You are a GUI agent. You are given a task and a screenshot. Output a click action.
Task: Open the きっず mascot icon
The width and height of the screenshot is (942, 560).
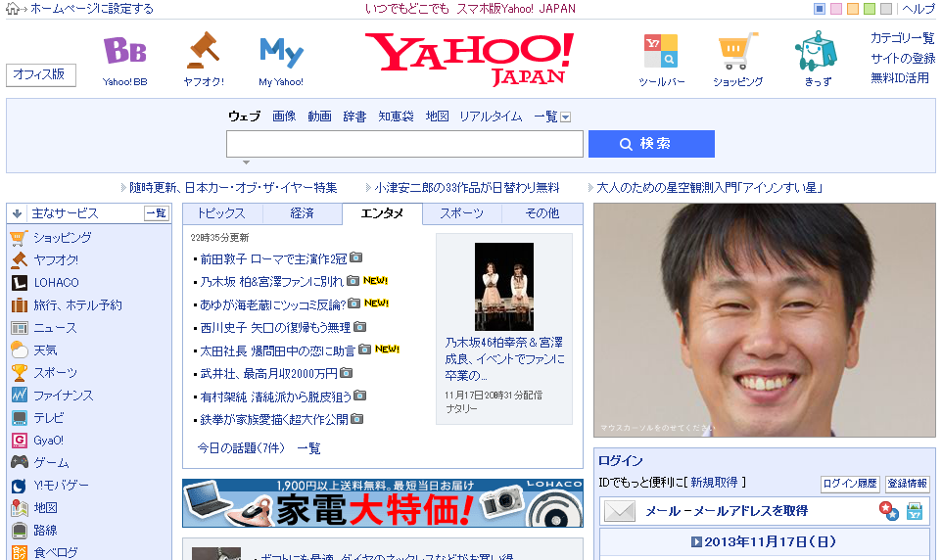tap(817, 51)
